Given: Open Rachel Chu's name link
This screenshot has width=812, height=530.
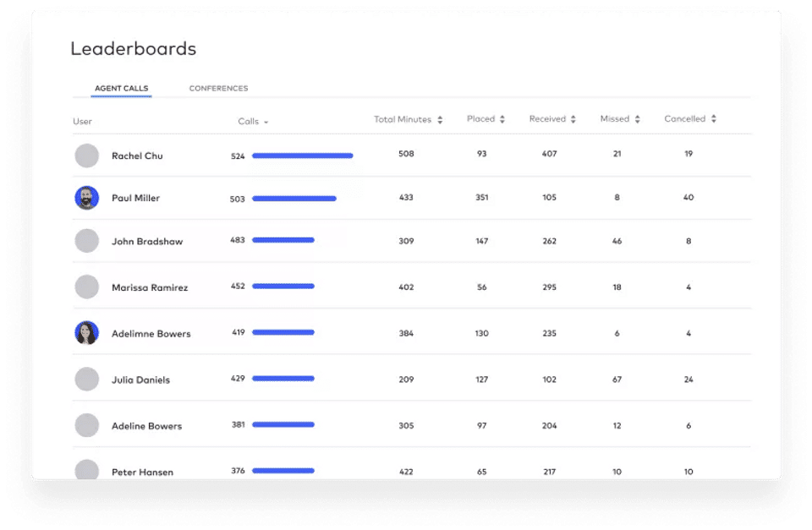Looking at the screenshot, I should click(137, 156).
